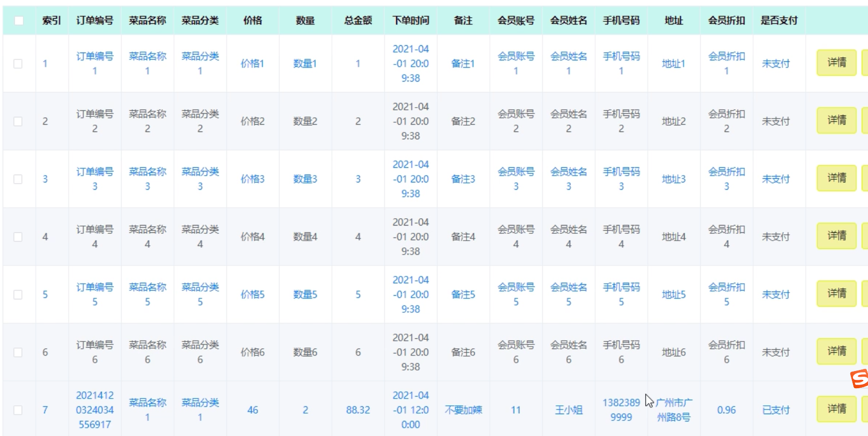Click the 是否支付 column header

pyautogui.click(x=779, y=20)
